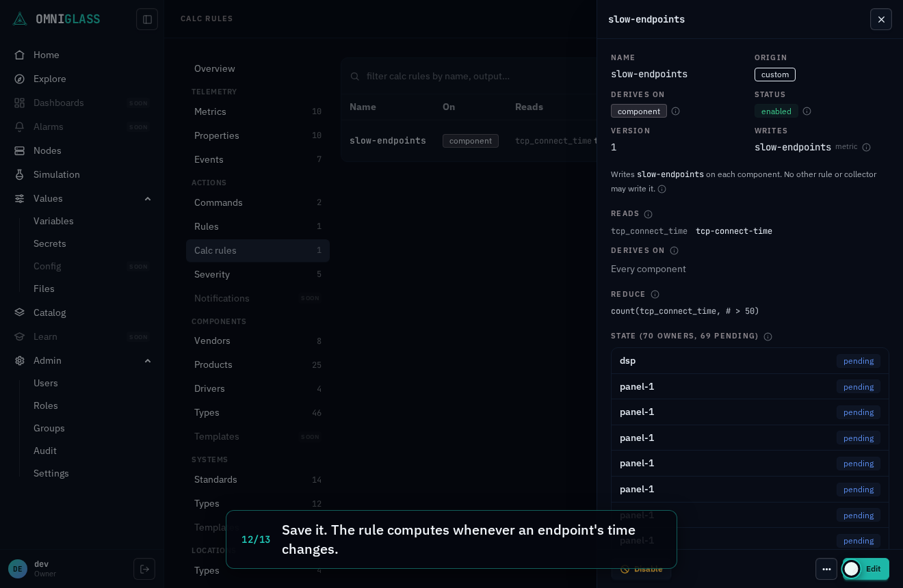Open Commands under Actions

(x=258, y=202)
